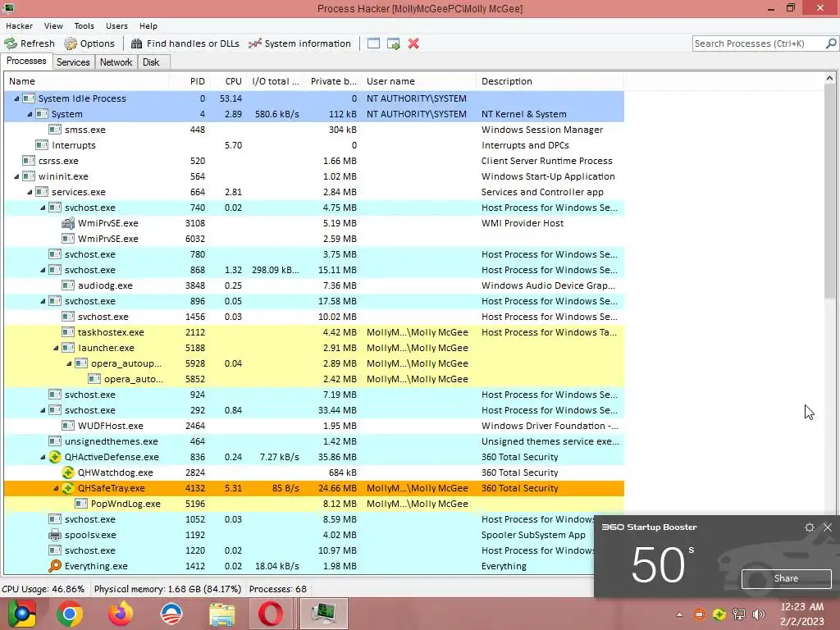
Task: Click the Search Processes input field
Action: (x=759, y=43)
